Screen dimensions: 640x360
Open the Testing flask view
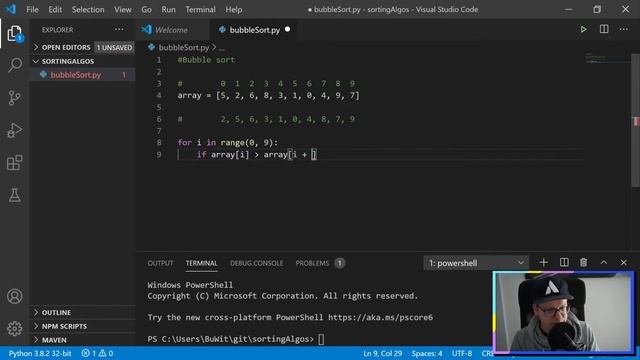tap(15, 195)
